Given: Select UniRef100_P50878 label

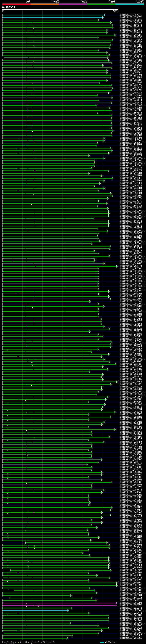Looking at the screenshot, I should point(131,208).
